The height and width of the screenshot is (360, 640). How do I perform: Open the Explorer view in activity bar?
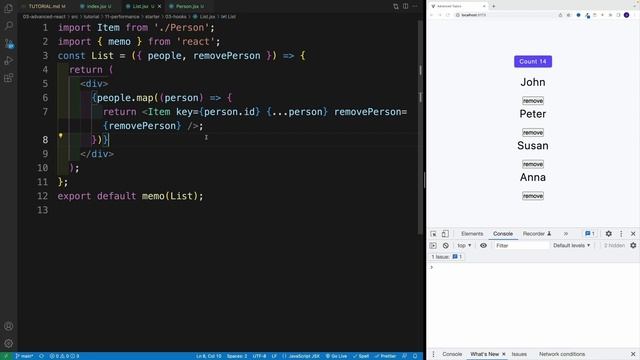click(x=8, y=8)
